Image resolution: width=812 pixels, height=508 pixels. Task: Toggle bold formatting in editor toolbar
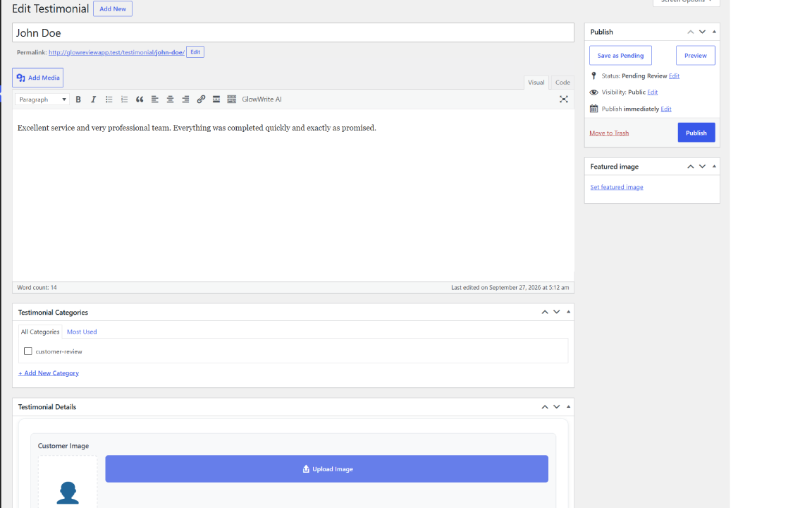[78, 99]
